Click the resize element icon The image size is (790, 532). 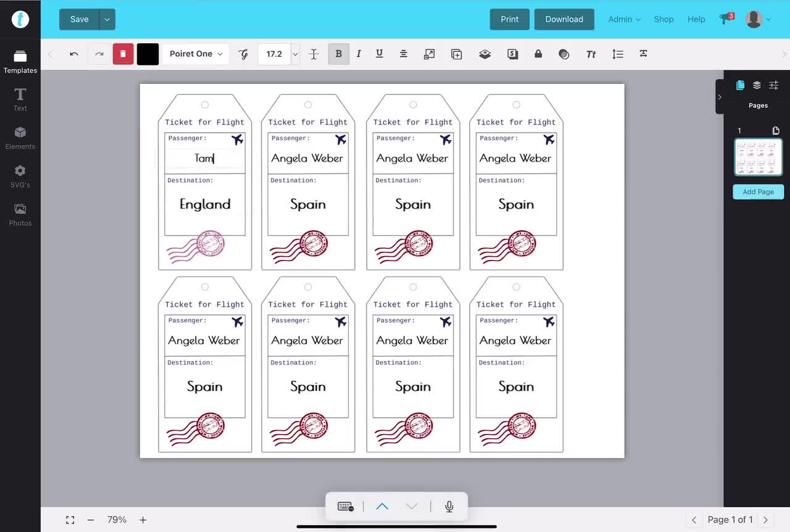point(430,54)
